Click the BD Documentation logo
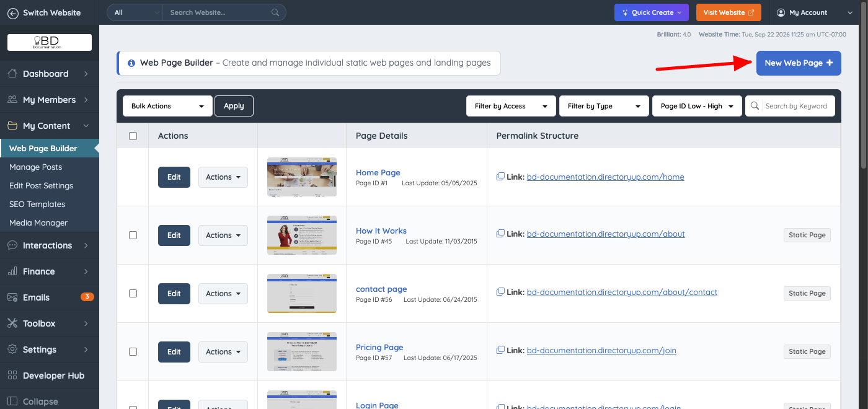Screen dimensions: 868x409 point(50,42)
